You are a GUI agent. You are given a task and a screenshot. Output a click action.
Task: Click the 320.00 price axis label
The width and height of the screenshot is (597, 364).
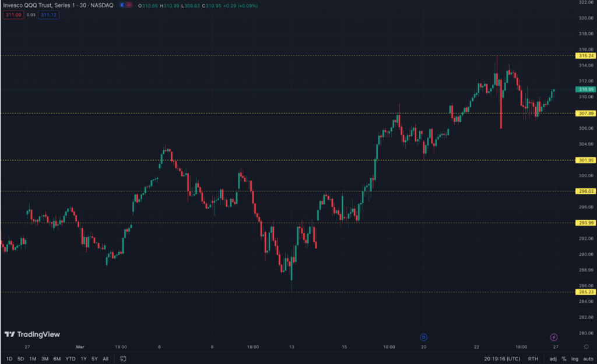click(586, 18)
